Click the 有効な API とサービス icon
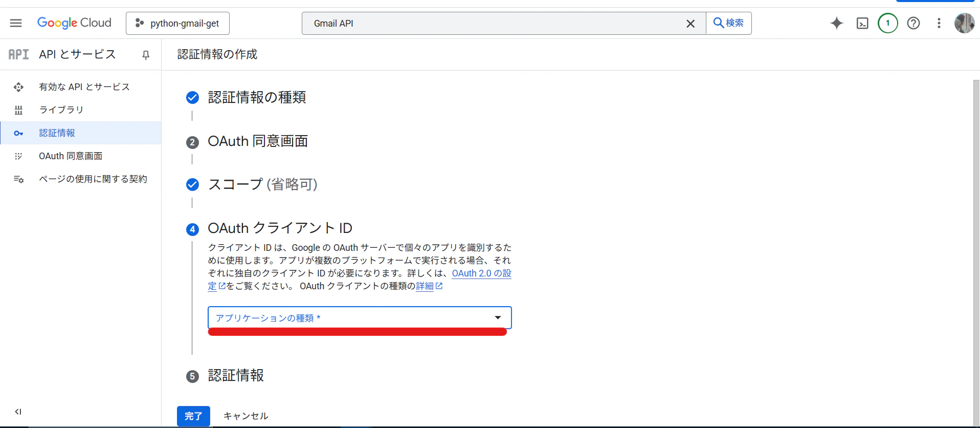This screenshot has height=428, width=980. click(x=18, y=87)
